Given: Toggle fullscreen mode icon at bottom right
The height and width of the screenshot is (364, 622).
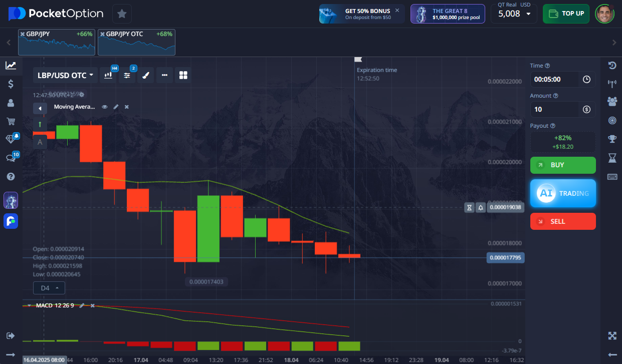Looking at the screenshot, I should pos(611,335).
